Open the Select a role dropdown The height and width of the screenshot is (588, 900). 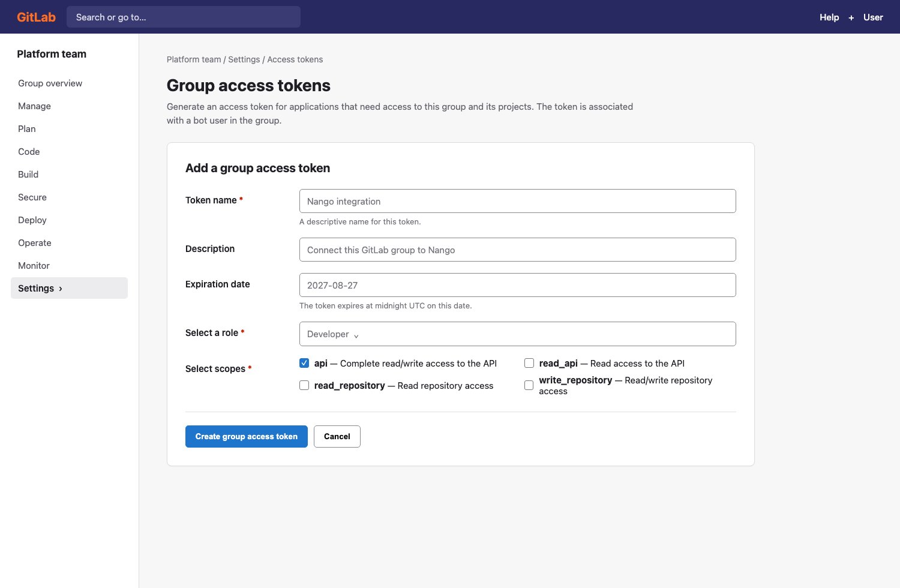(x=517, y=334)
